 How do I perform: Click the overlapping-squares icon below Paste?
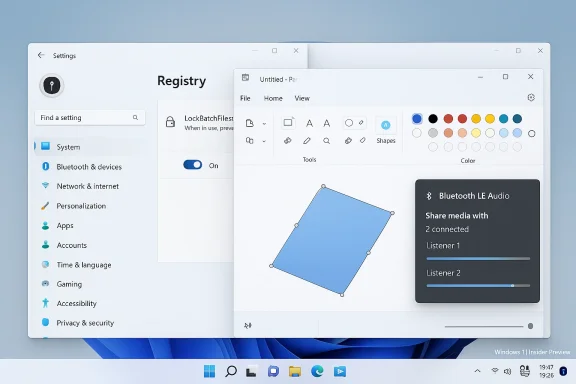pos(249,140)
